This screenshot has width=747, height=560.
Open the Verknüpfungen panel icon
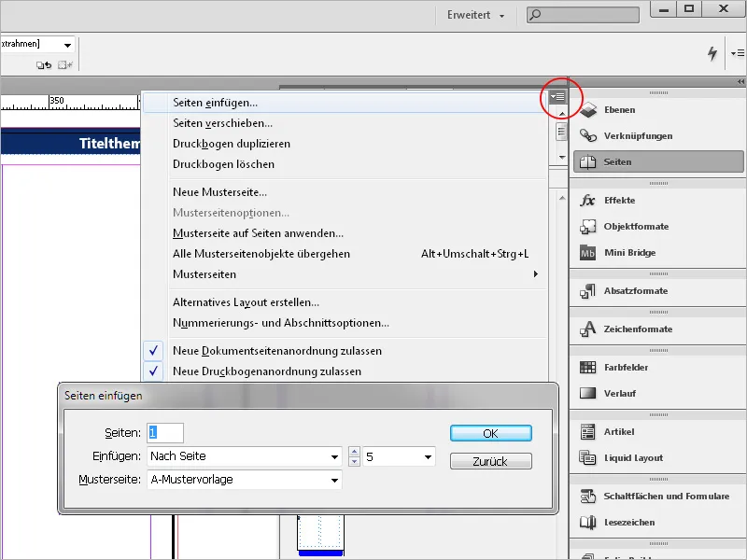click(588, 136)
